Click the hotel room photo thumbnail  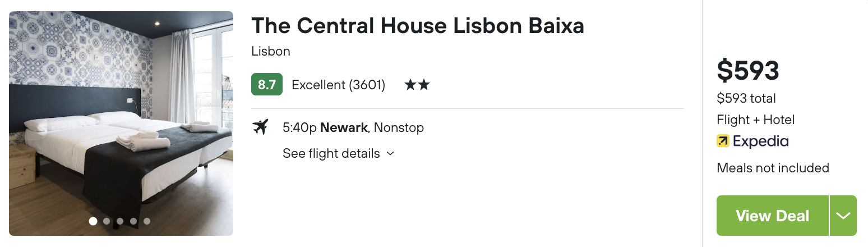(x=121, y=124)
